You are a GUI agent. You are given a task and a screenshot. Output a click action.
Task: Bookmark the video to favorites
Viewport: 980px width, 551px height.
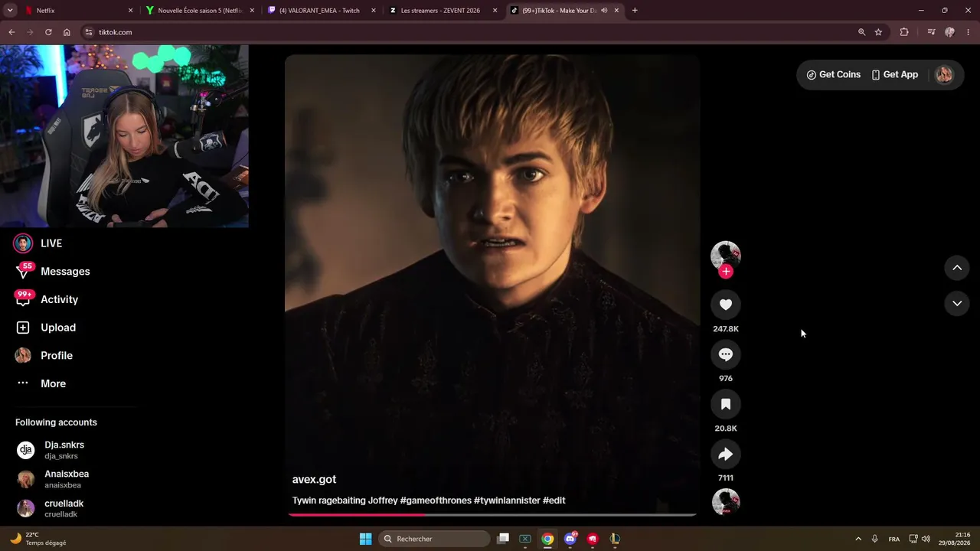[x=726, y=404]
